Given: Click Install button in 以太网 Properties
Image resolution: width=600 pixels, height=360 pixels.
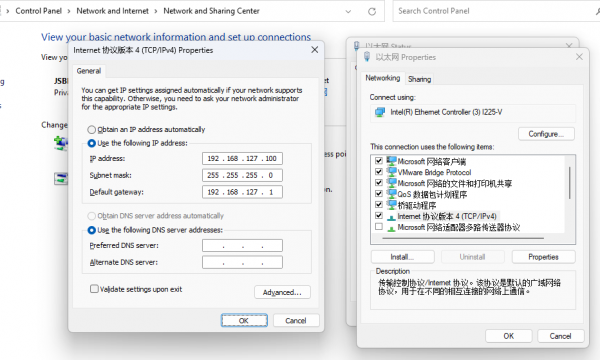Looking at the screenshot, I should (402, 257).
